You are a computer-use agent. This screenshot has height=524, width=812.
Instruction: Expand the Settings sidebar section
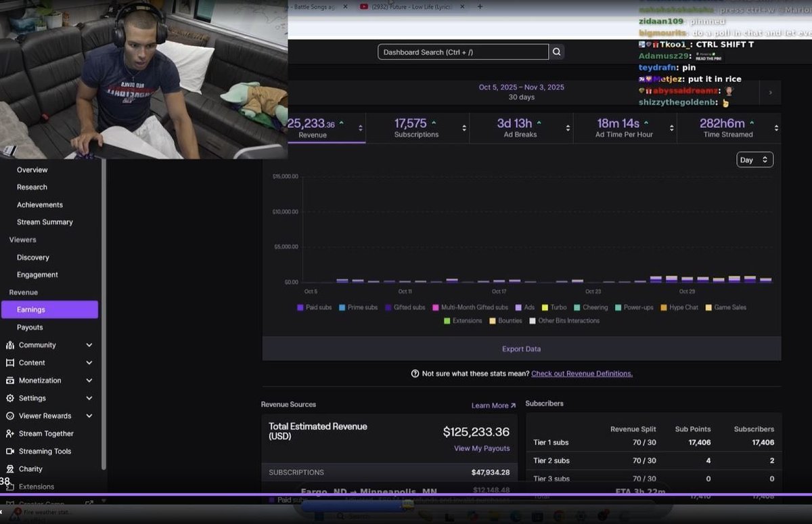pyautogui.click(x=89, y=398)
